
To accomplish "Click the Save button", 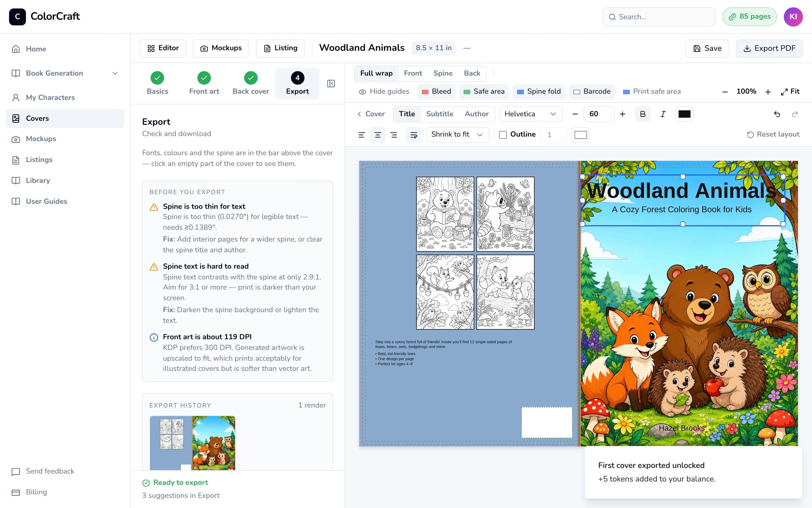I will pos(707,48).
